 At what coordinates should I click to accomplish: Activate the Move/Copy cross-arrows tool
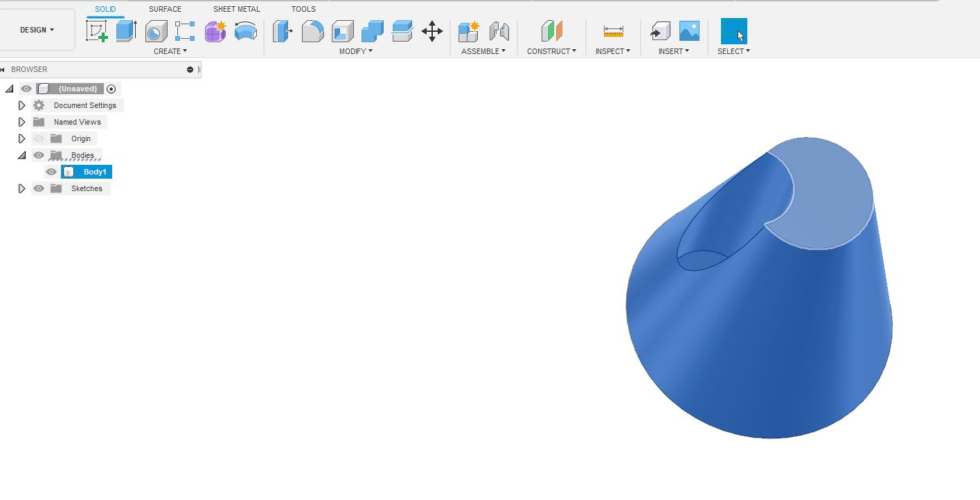point(432,31)
